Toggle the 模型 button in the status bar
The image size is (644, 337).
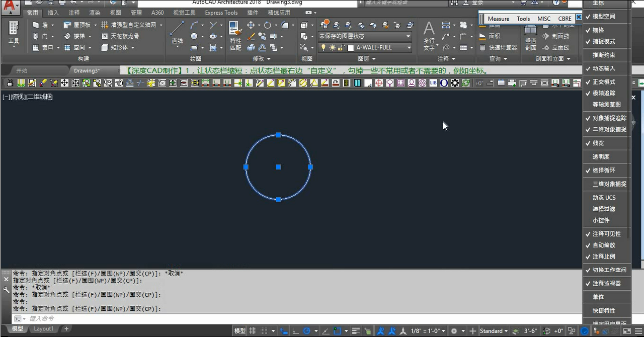[239, 331]
